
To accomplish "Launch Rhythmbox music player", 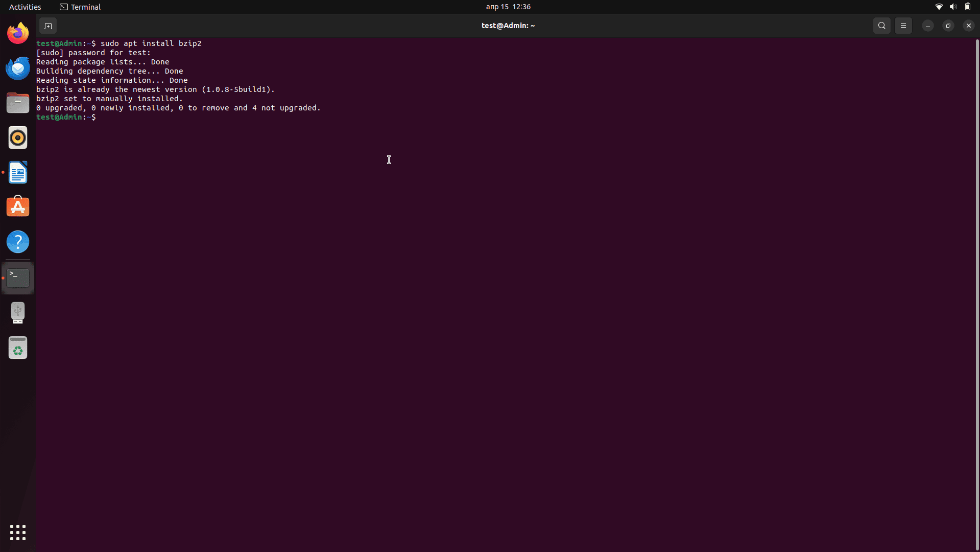I will click(18, 138).
